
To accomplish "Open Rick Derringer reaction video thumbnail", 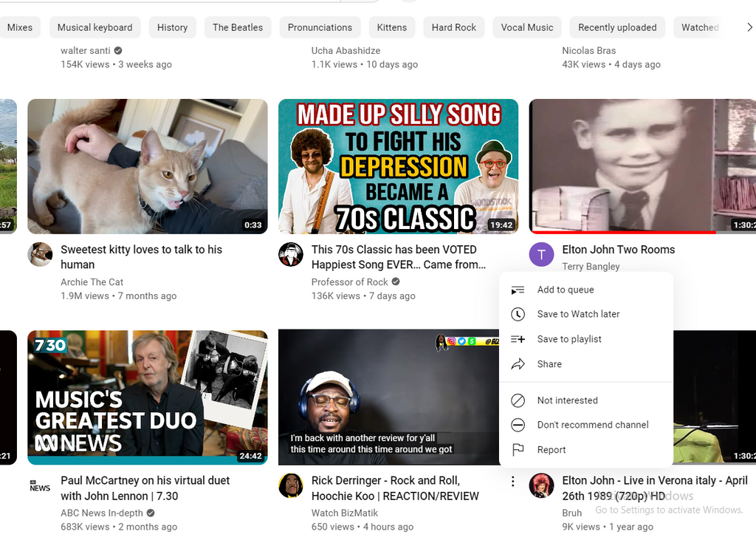I will point(388,397).
